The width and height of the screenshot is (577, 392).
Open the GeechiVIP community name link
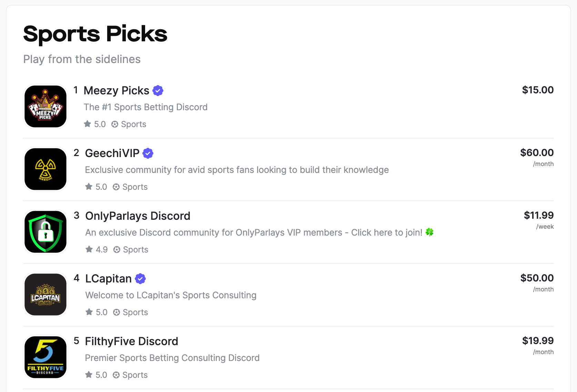[112, 153]
